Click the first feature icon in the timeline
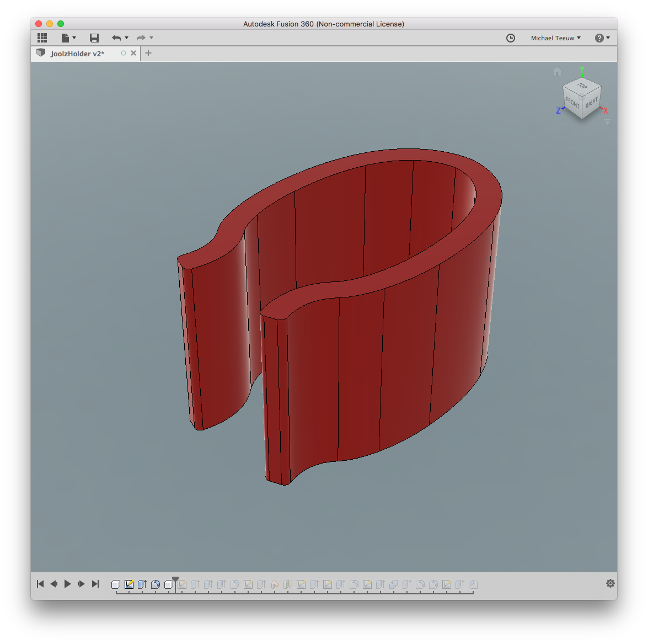648x644 pixels. click(116, 584)
